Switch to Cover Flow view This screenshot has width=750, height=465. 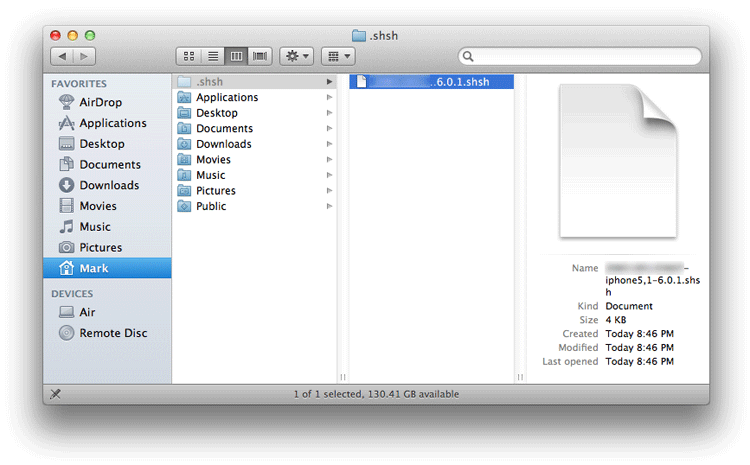261,57
